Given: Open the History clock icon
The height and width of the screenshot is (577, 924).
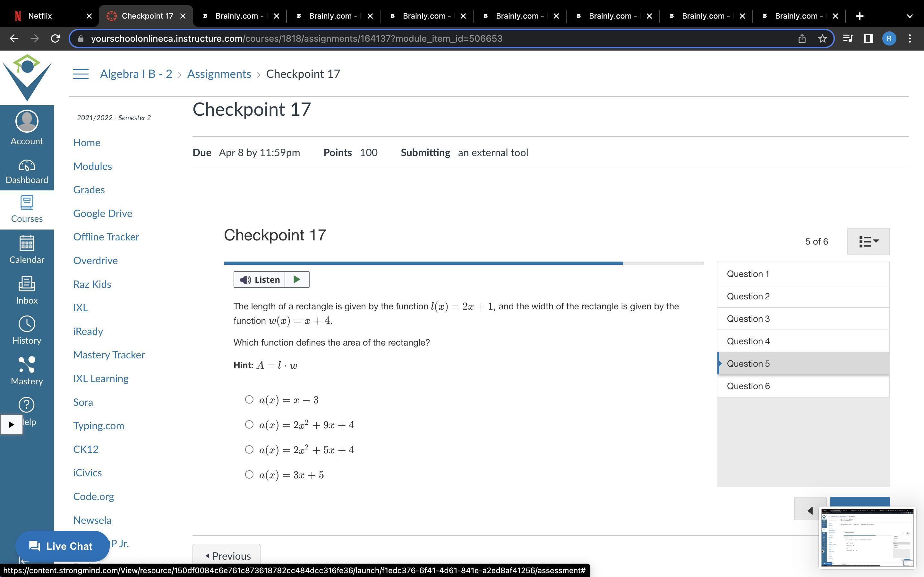Looking at the screenshot, I should (x=27, y=330).
